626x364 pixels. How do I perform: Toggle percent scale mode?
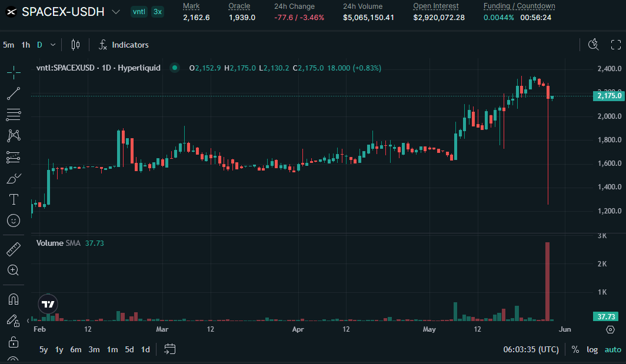pyautogui.click(x=575, y=350)
